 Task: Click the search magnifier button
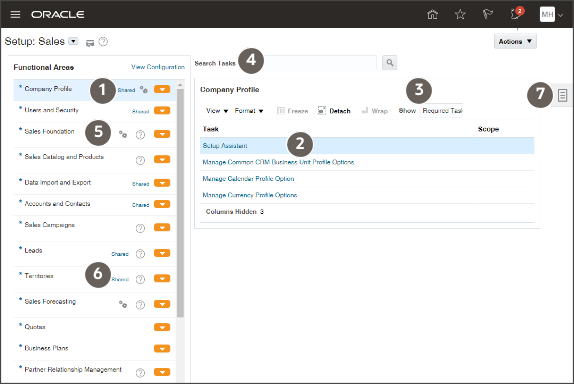(390, 63)
